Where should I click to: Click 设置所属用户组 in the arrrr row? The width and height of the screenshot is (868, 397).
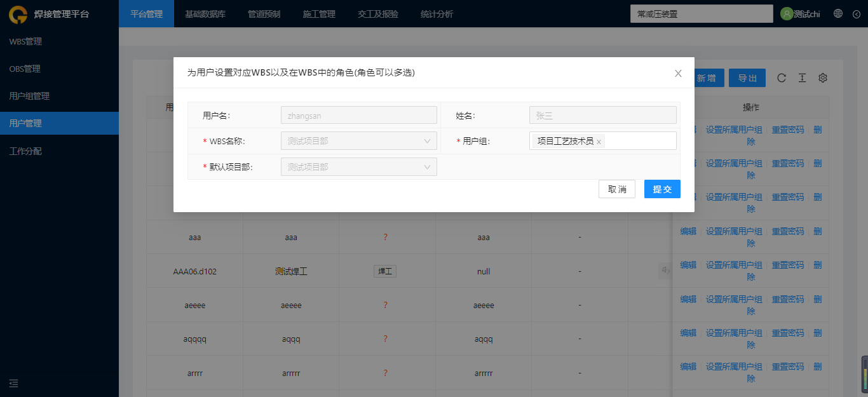pos(734,367)
